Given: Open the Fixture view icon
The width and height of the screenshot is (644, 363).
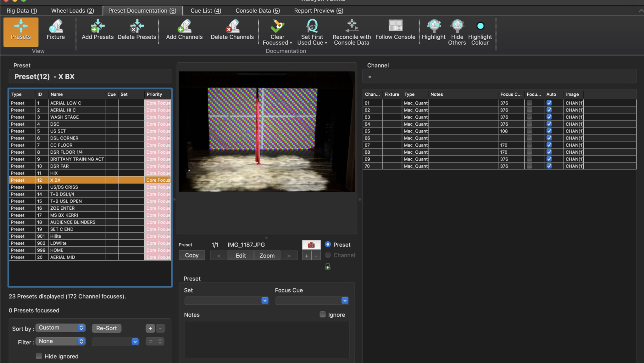Looking at the screenshot, I should tap(56, 26).
